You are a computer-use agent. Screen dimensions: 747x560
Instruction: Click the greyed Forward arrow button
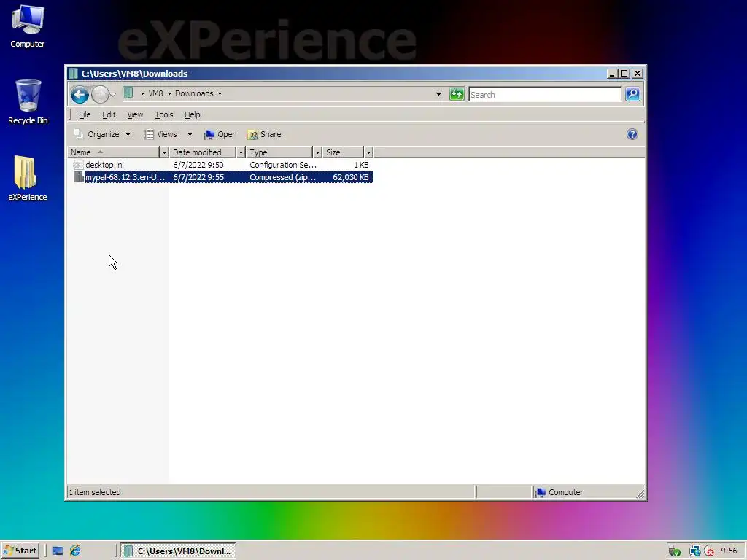(x=99, y=94)
